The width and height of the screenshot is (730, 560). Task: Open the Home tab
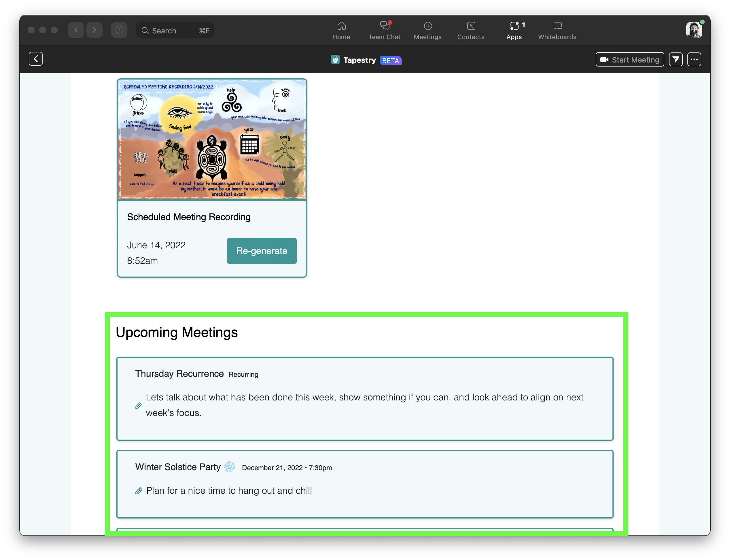tap(341, 30)
